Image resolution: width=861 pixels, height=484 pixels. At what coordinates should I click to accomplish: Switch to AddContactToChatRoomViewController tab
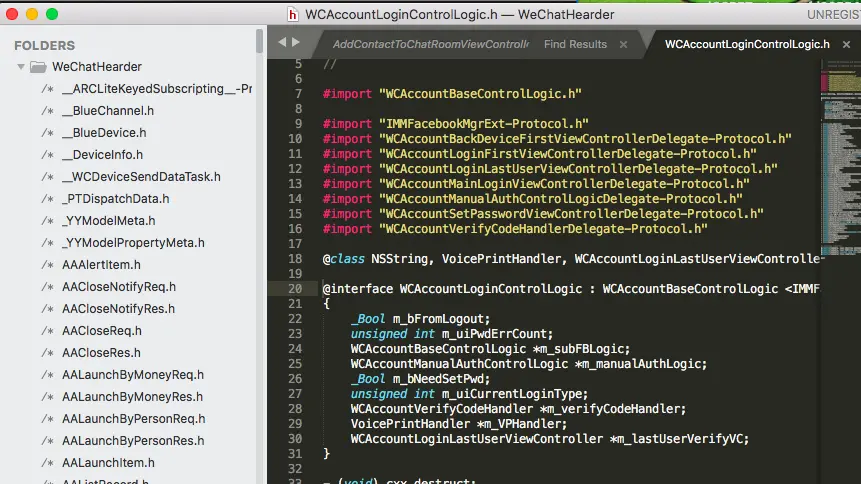tap(431, 44)
